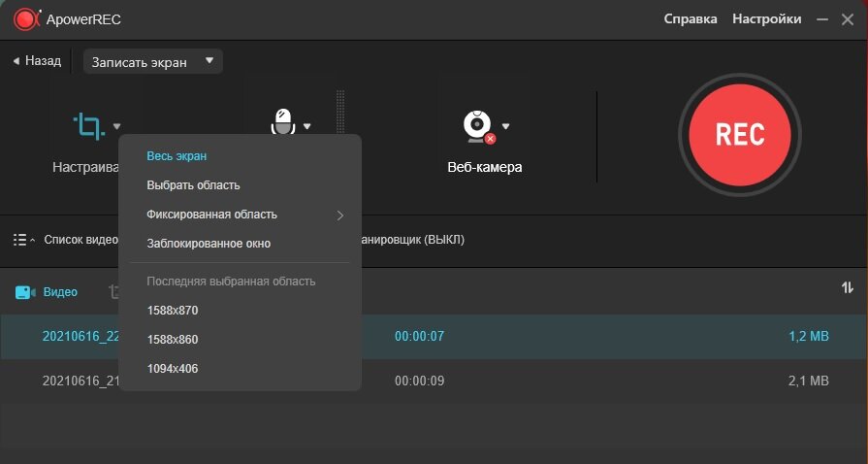This screenshot has height=464, width=868.
Task: Select the highlighted file starting 20210616_22
Action: (81, 337)
